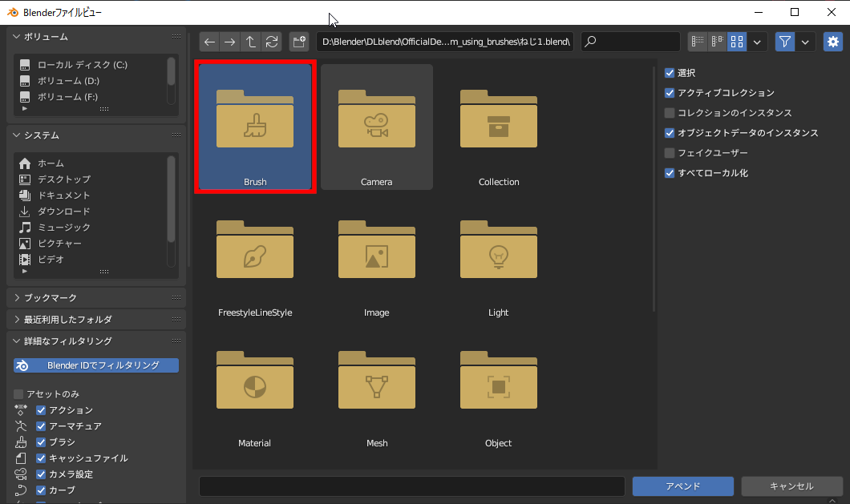
Task: Open the Camera folder
Action: (377, 127)
